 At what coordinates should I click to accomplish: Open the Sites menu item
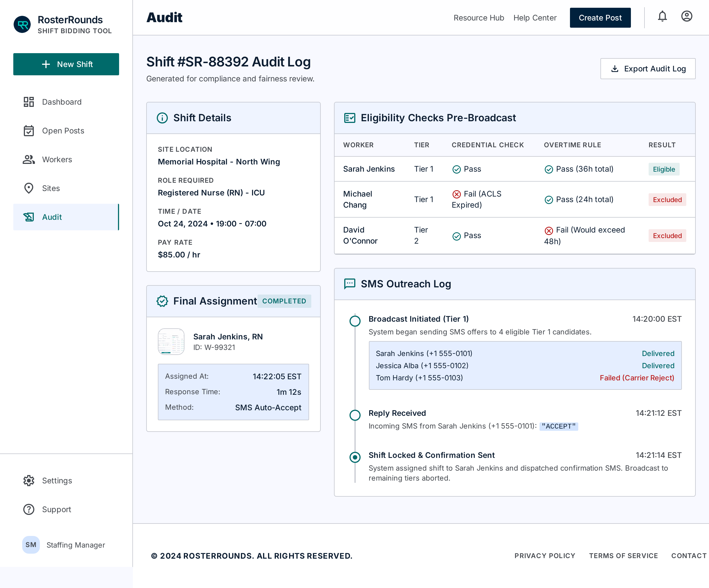point(66,188)
